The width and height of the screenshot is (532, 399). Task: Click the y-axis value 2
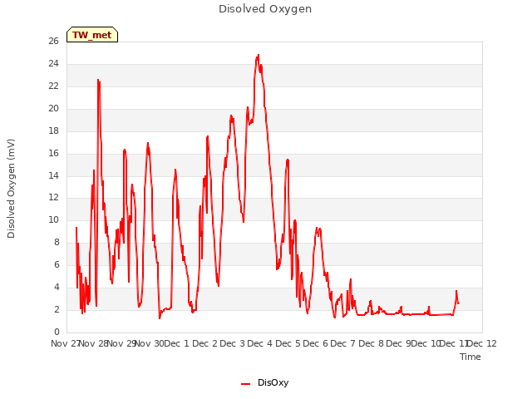(57, 309)
